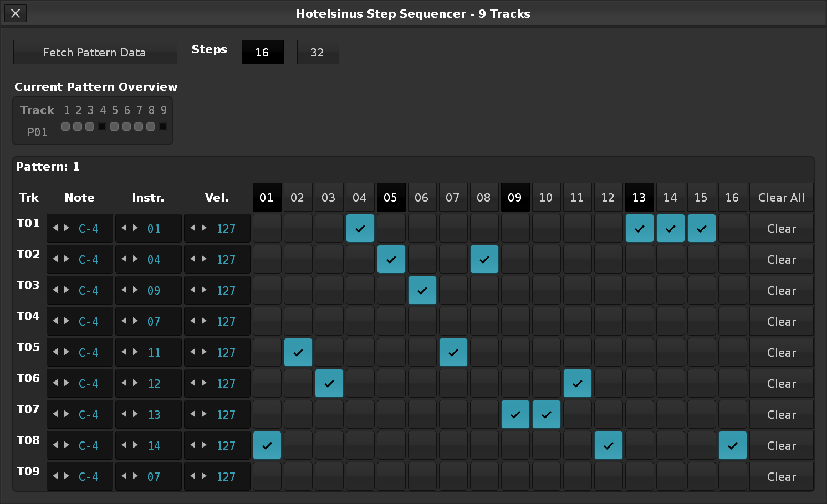Select track 4 block in P01 overview
The width and height of the screenshot is (827, 504).
click(102, 126)
